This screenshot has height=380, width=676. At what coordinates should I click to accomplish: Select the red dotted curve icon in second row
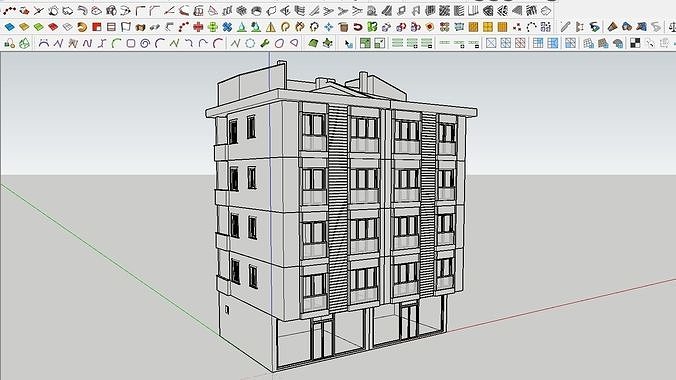[x=184, y=27]
